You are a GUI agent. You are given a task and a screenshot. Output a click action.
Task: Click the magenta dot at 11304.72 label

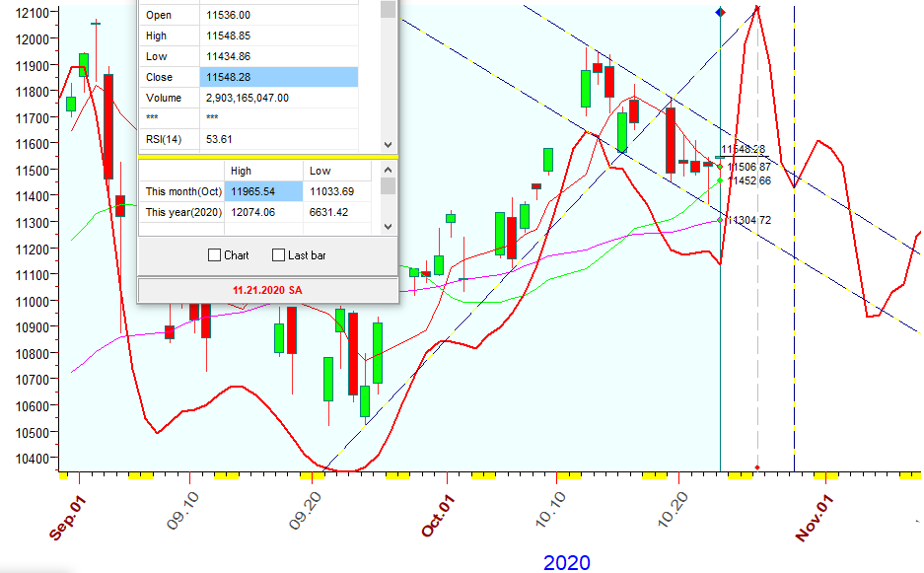720,220
